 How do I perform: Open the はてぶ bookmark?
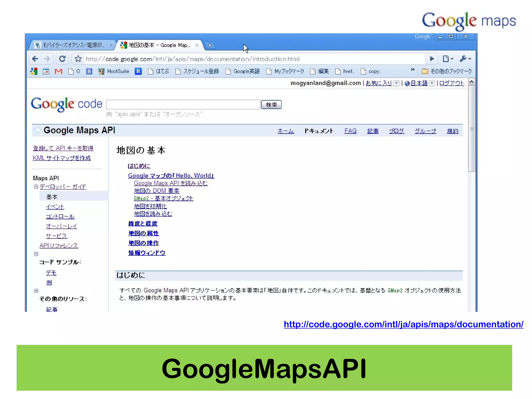point(158,71)
